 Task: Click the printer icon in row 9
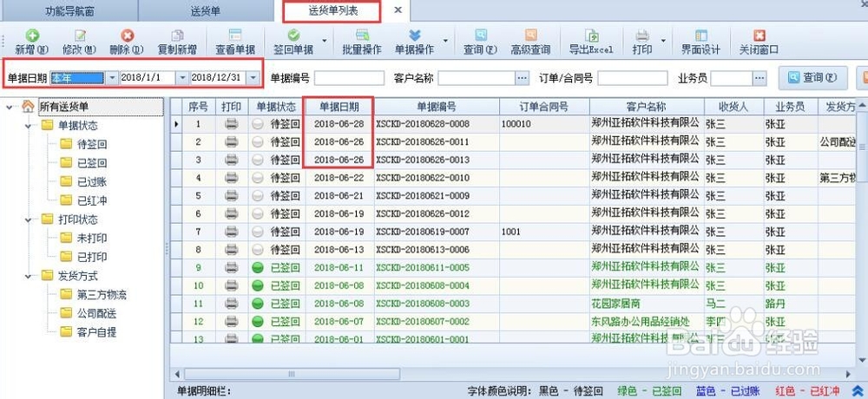tap(232, 268)
